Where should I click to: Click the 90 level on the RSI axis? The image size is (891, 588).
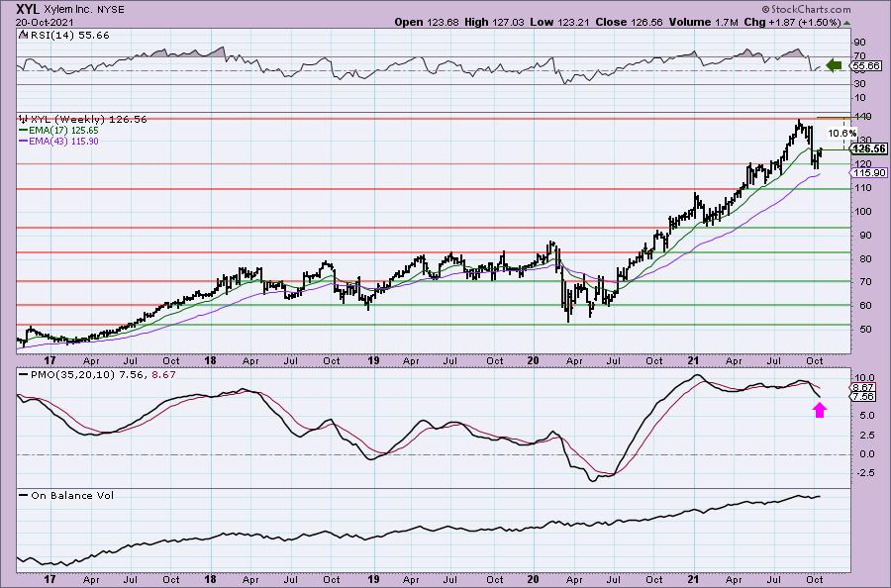pos(859,43)
